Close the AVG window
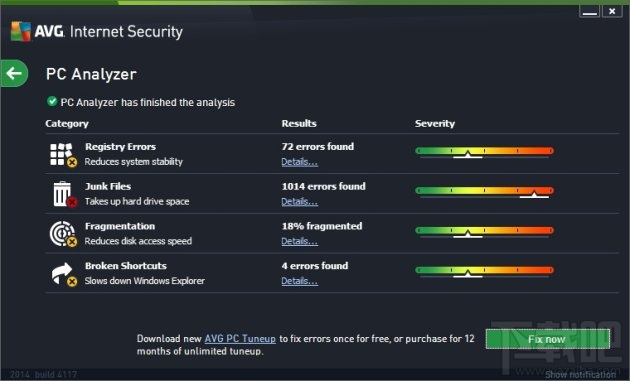Viewport: 630px width, 381px height. (612, 12)
